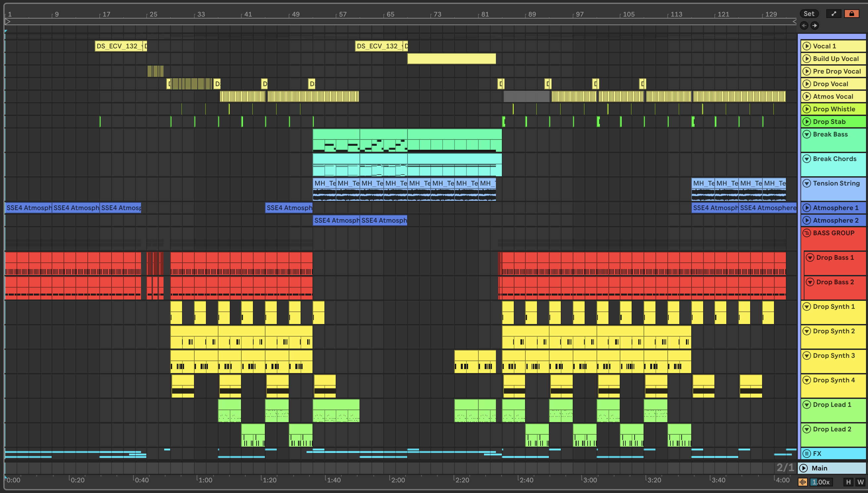868x493 pixels.
Task: Unfold the Vocal 1 track
Action: pyautogui.click(x=807, y=46)
